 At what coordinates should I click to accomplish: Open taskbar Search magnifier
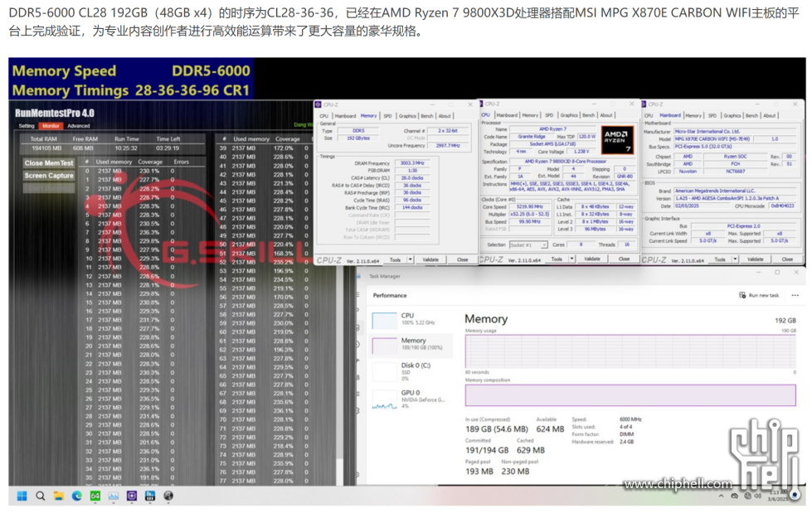point(41,496)
